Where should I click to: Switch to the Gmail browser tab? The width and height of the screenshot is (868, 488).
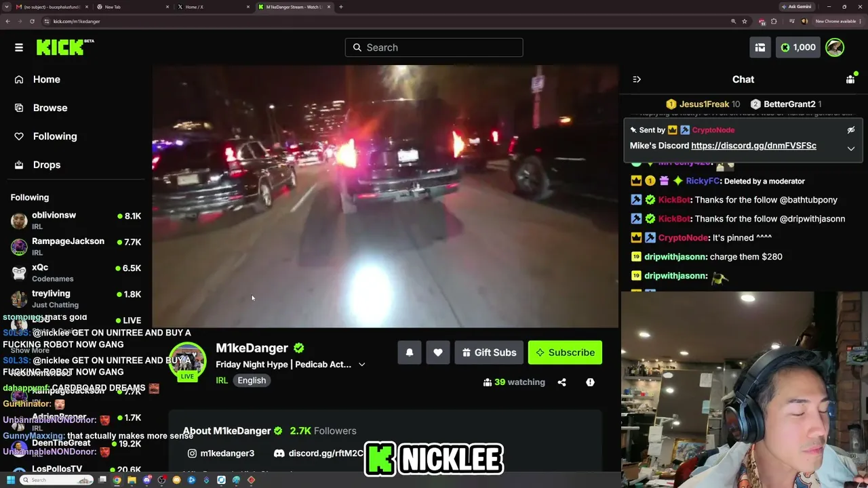(x=51, y=7)
